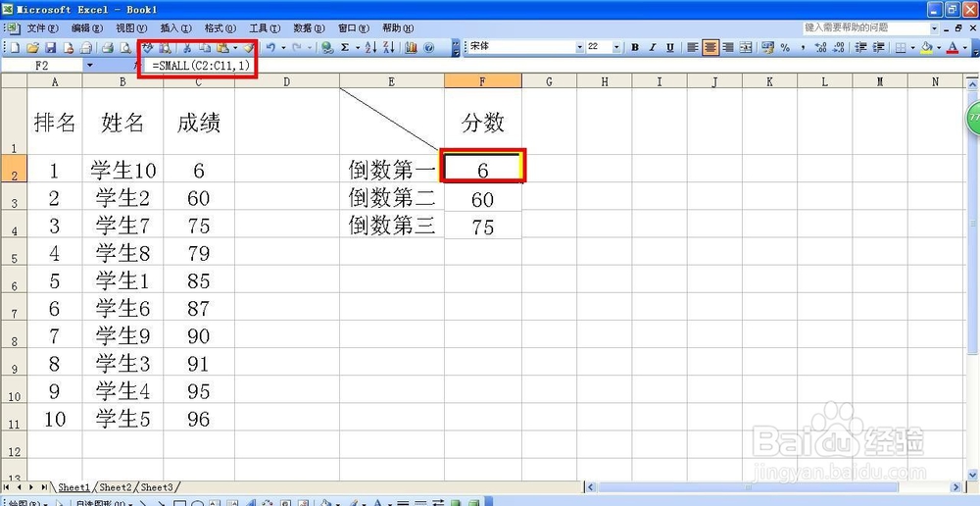Viewport: 980px width, 506px height.
Task: Expand the Name Box dropdown arrow
Action: pyautogui.click(x=89, y=65)
